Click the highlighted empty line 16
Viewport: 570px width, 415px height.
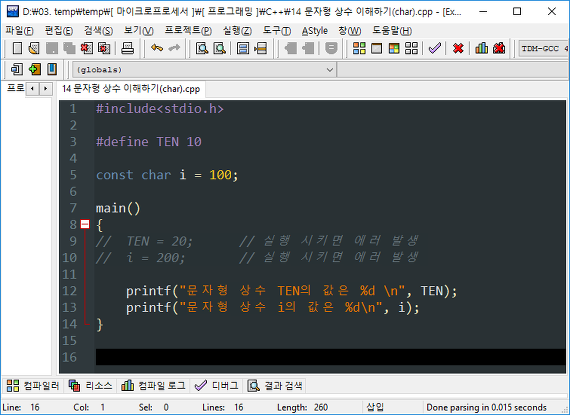tap(330, 357)
